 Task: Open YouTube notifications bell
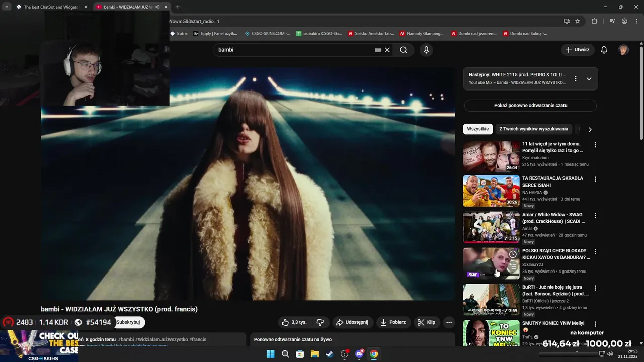(x=604, y=50)
